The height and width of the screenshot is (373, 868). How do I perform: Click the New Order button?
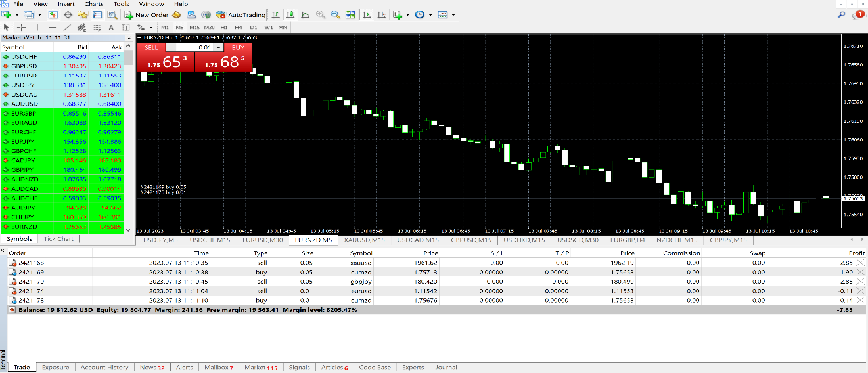[x=146, y=14]
